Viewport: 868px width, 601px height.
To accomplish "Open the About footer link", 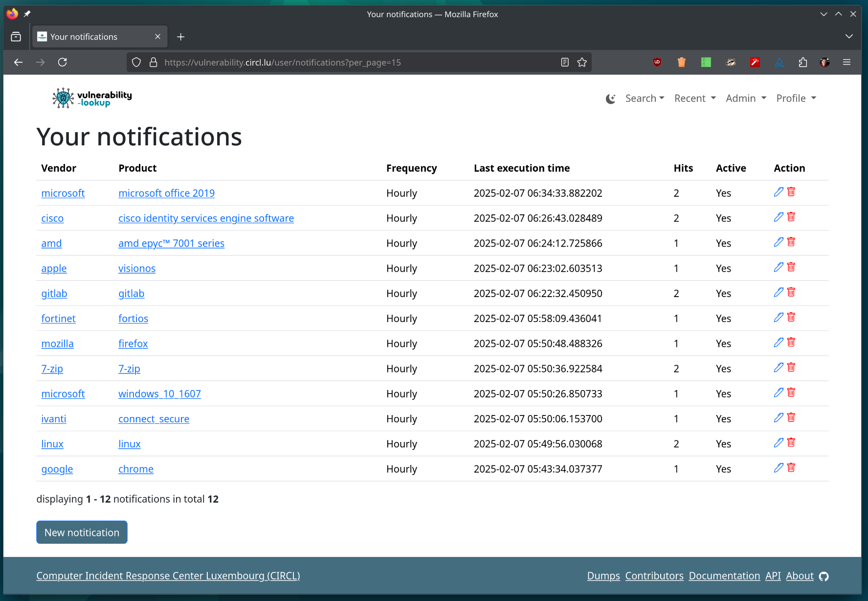I will click(x=800, y=576).
